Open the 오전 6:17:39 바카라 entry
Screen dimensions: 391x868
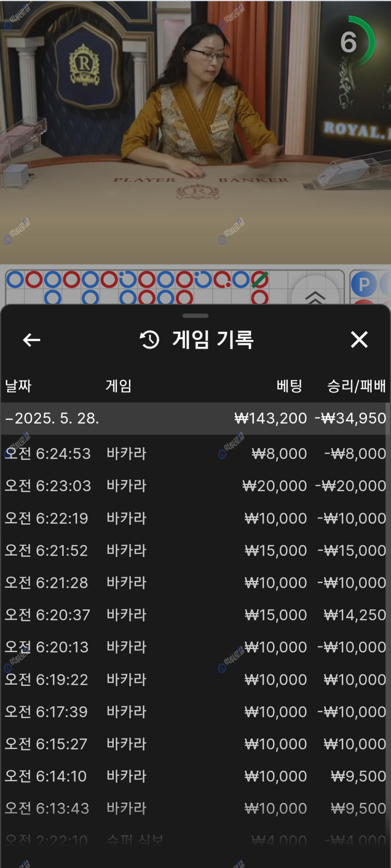click(x=195, y=711)
